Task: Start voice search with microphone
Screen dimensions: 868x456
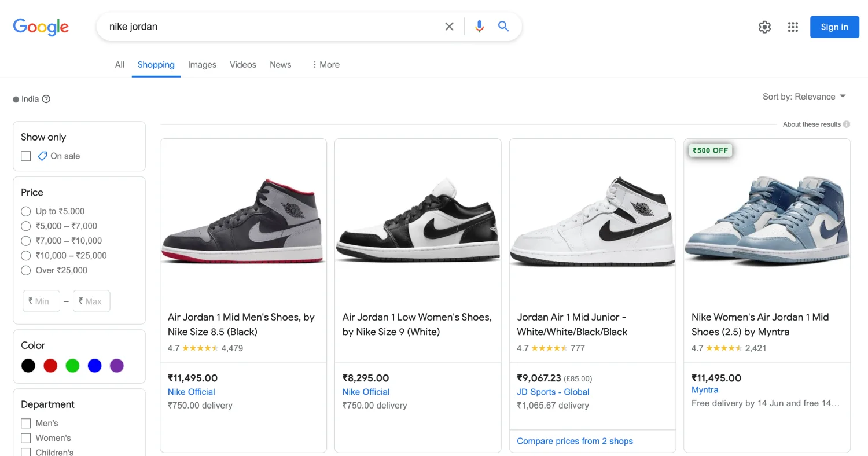Action: point(479,27)
